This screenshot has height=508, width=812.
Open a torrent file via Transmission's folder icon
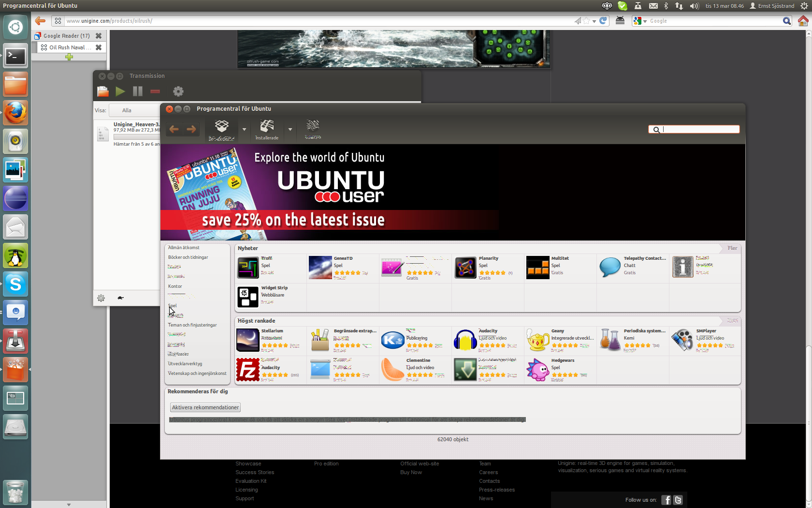click(103, 91)
